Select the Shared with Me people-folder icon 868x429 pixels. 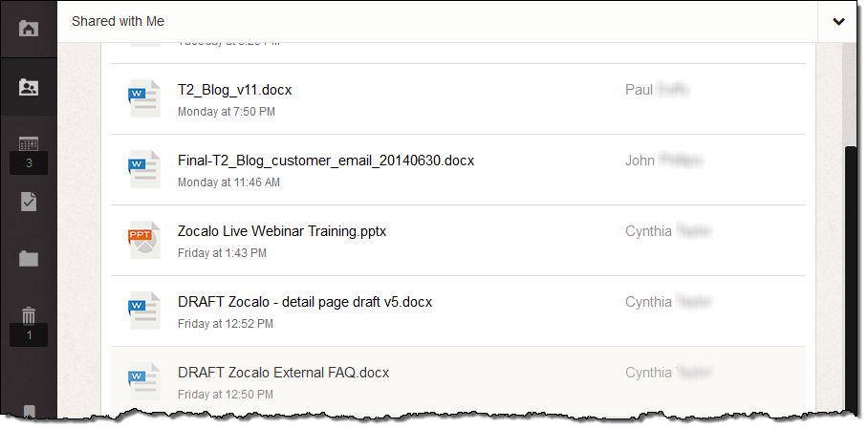click(29, 87)
